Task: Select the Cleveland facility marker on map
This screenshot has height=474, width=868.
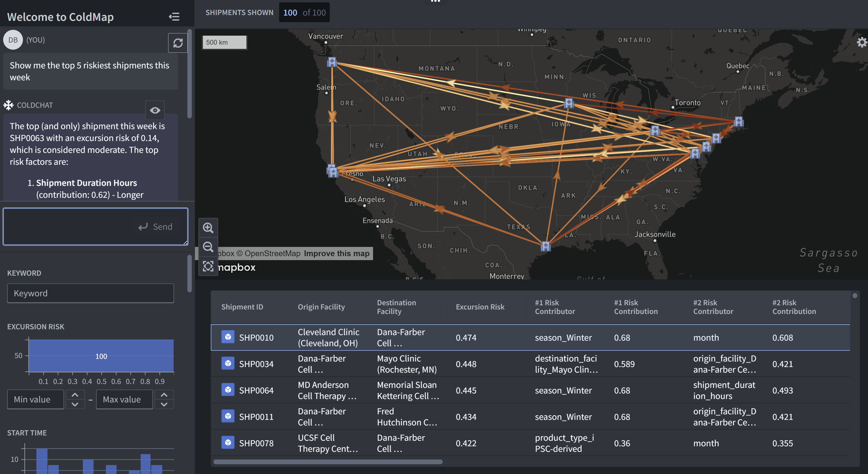Action: coord(655,130)
